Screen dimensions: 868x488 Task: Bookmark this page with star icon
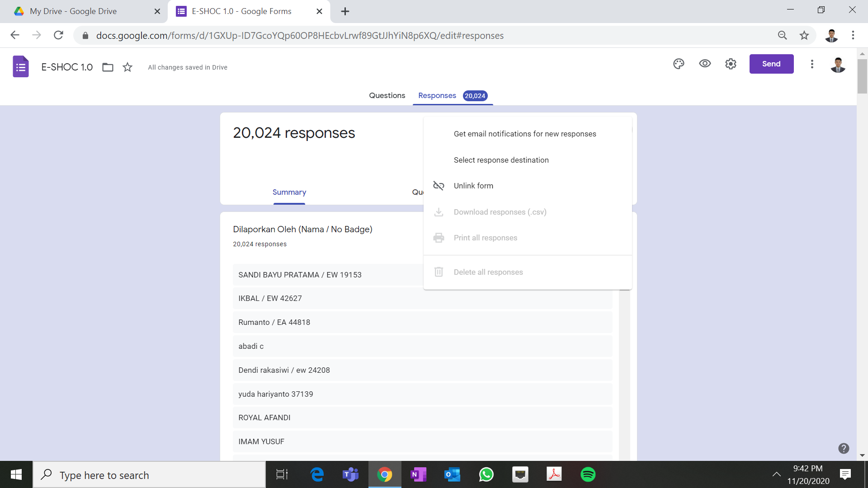804,35
